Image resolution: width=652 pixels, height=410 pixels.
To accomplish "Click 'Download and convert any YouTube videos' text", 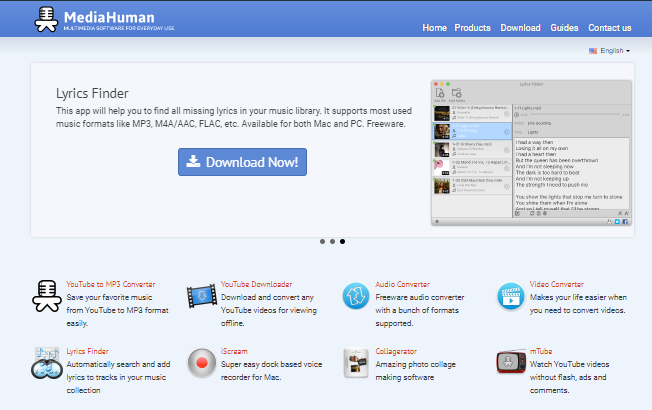I will [x=269, y=310].
